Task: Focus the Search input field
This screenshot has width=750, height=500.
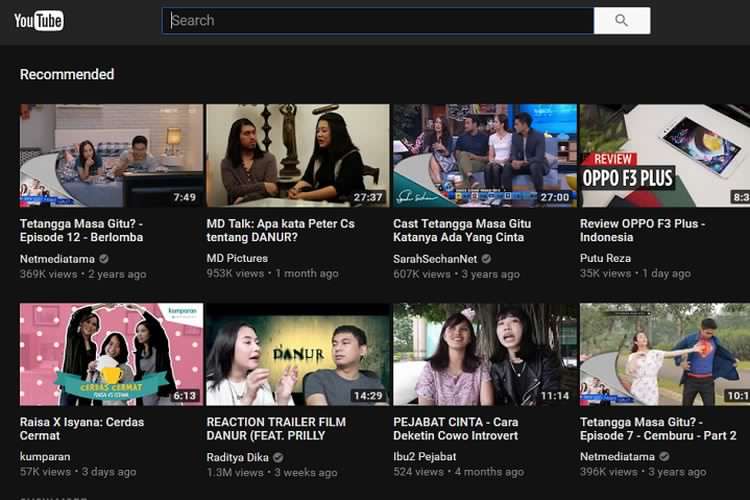Action: pyautogui.click(x=378, y=21)
